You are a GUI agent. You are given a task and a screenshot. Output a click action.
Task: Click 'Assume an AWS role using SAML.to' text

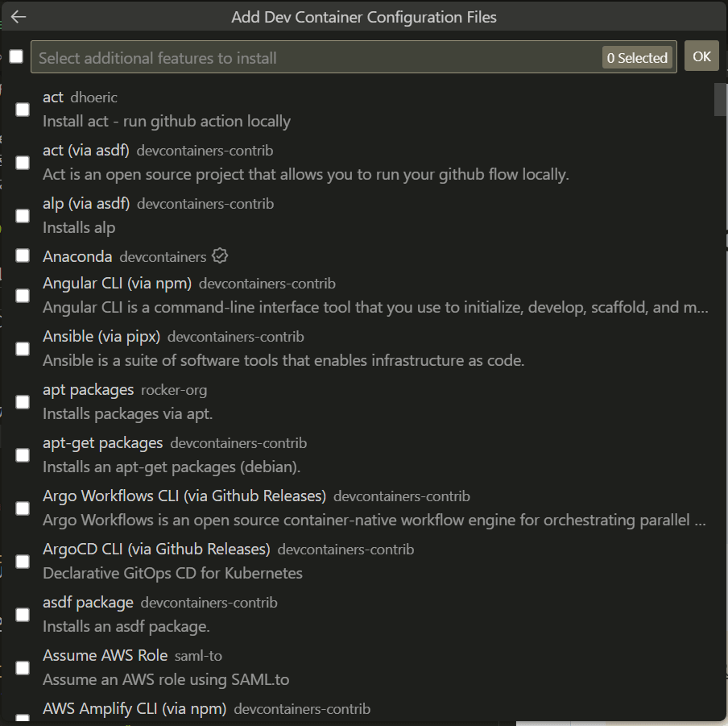[x=166, y=679]
